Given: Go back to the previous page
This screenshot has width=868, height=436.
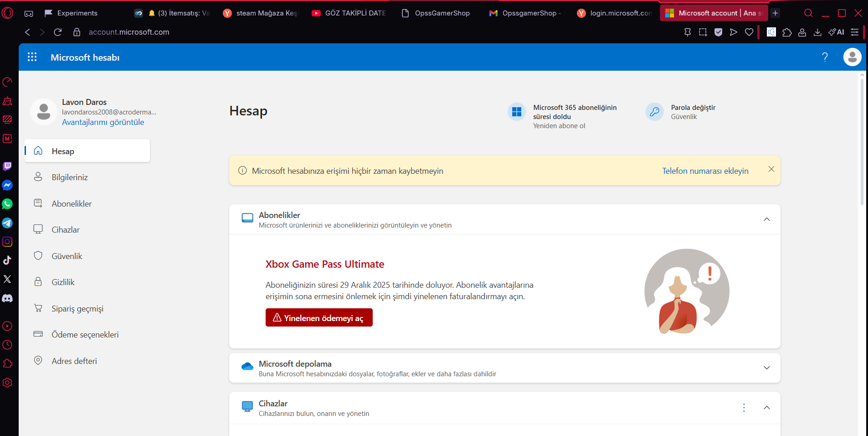Looking at the screenshot, I should [28, 32].
